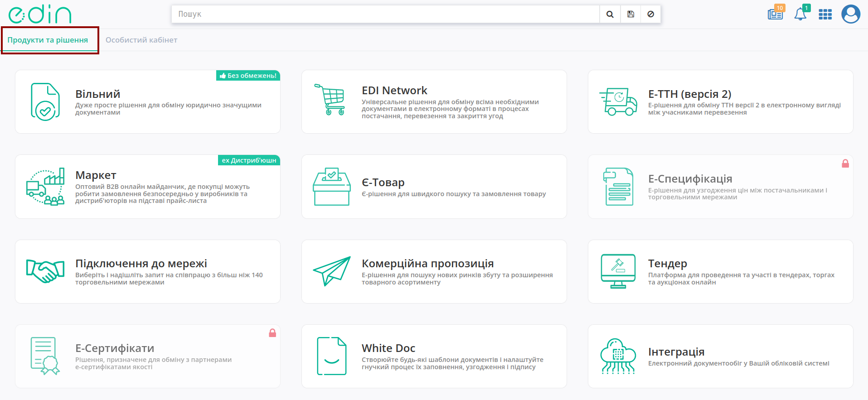Switch to Продукти та рішення tab
Screen dimensions: 868x400
[x=48, y=40]
